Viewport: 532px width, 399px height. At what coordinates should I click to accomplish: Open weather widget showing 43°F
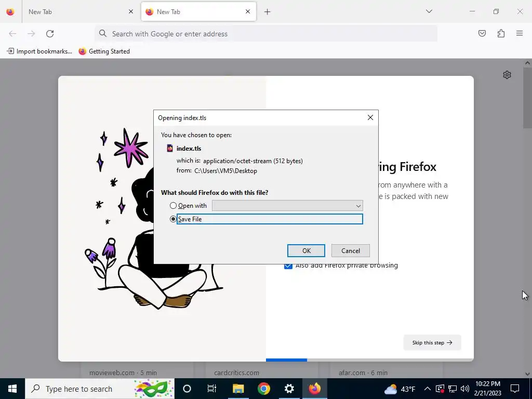coord(400,389)
